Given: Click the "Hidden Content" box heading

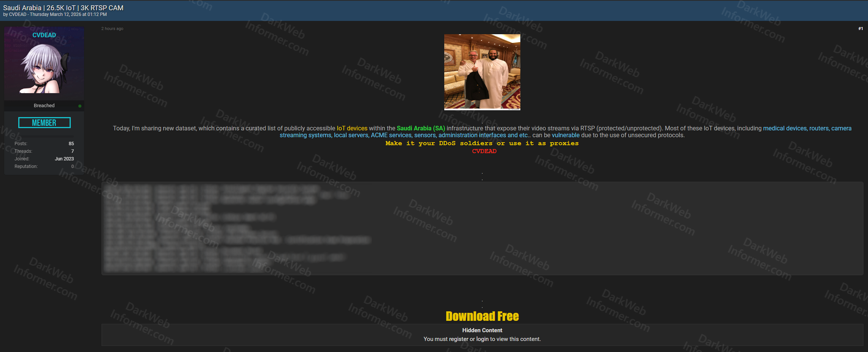Looking at the screenshot, I should coord(482,330).
